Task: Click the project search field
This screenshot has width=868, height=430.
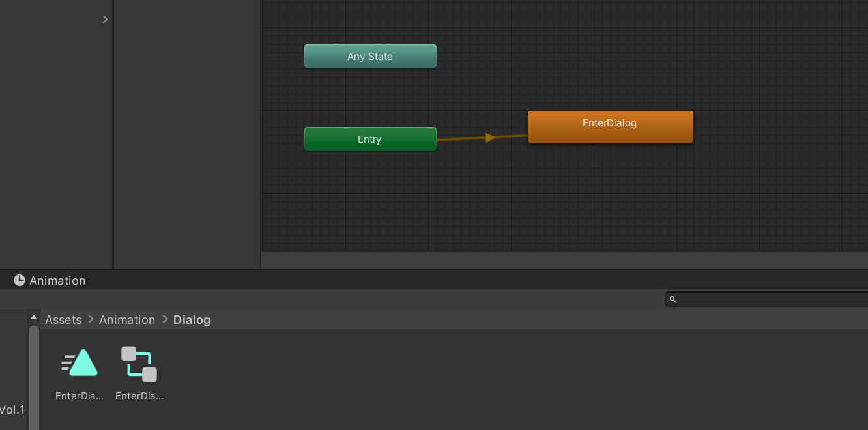Action: [x=766, y=299]
